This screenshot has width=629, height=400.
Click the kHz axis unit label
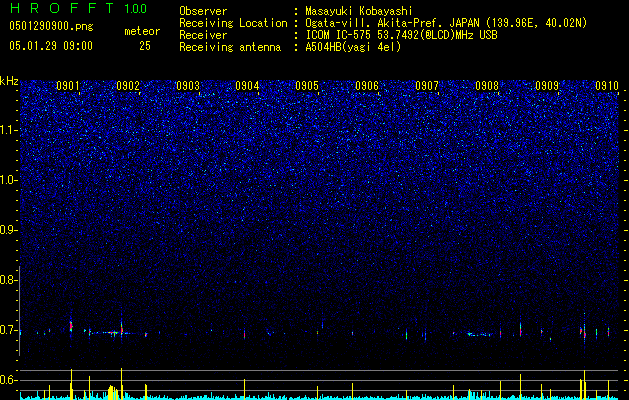tap(9, 81)
